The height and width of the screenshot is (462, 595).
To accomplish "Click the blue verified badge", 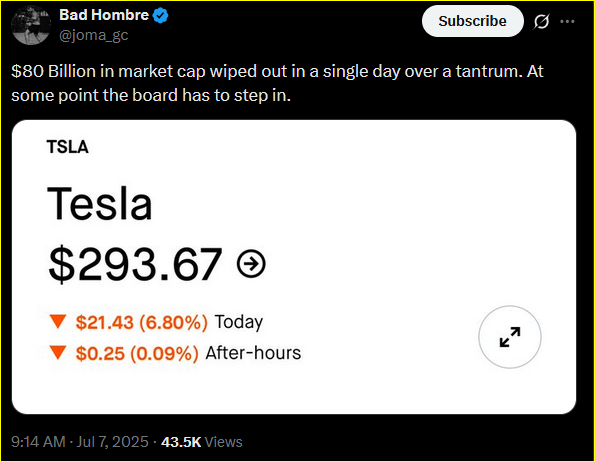I will pyautogui.click(x=161, y=15).
